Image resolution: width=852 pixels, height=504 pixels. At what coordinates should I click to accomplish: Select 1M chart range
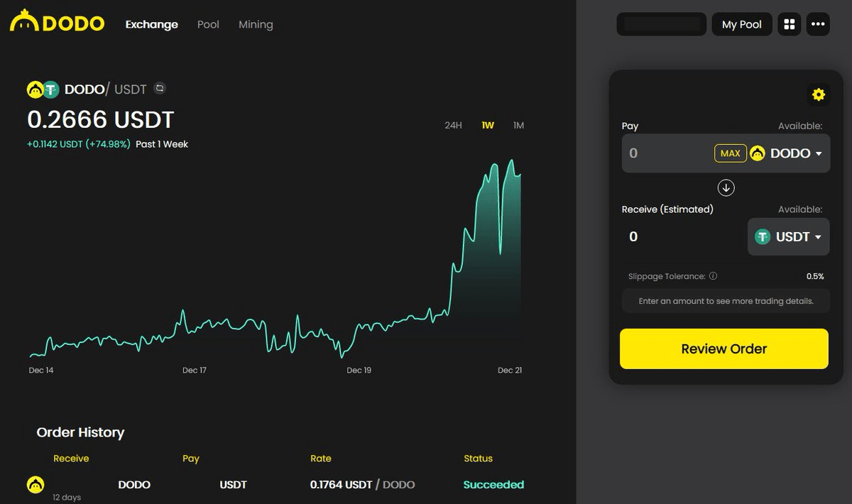tap(518, 125)
